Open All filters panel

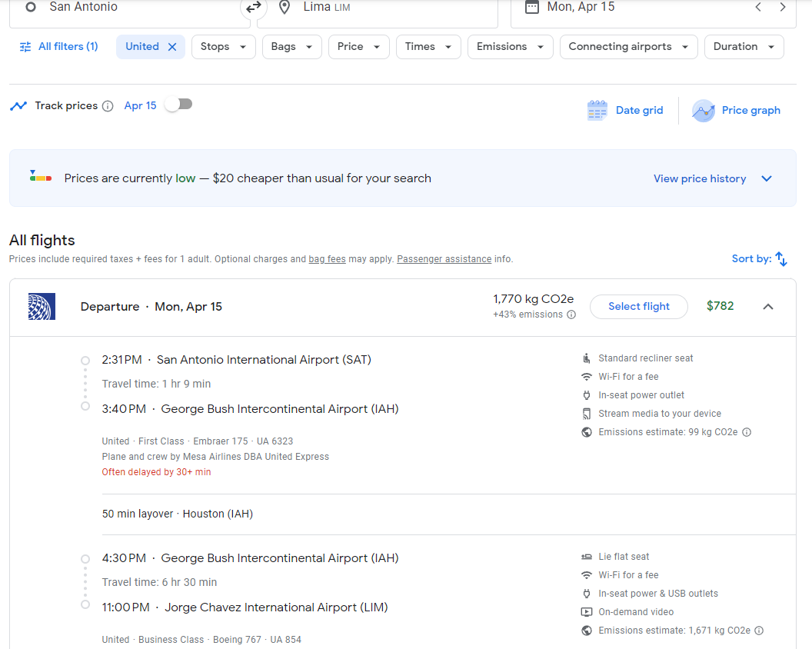59,47
